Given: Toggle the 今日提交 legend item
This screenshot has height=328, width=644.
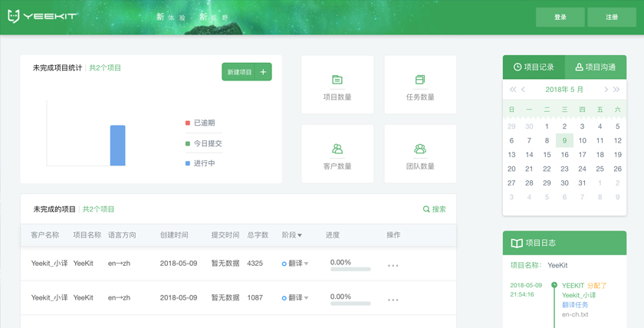Looking at the screenshot, I should pyautogui.click(x=202, y=143).
